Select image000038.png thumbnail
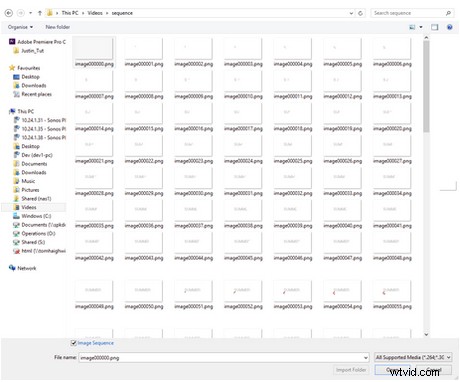The height and width of the screenshot is (382, 460). [x=243, y=210]
